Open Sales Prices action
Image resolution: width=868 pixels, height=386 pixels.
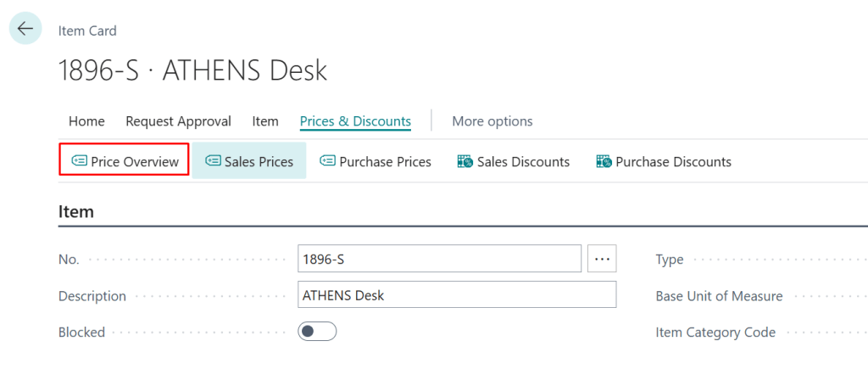249,161
